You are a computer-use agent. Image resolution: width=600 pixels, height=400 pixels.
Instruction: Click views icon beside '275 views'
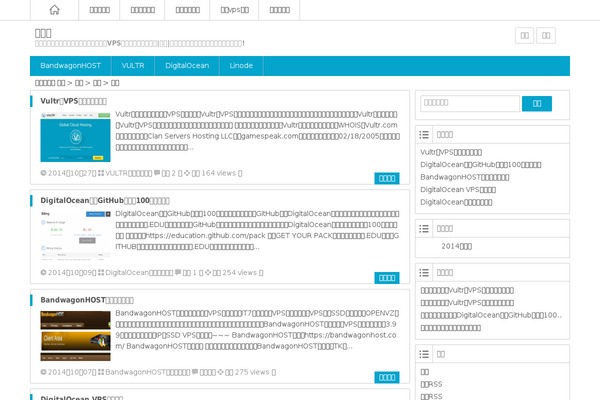220,372
